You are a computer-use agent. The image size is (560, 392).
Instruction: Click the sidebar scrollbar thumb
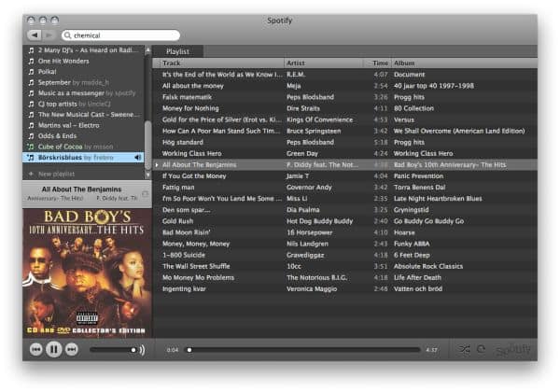147,146
